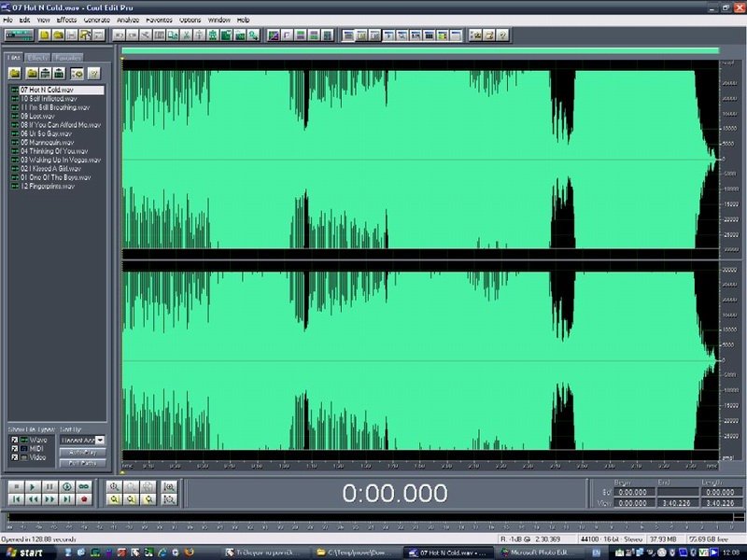
Task: Click the Full Paths button
Action: tap(82, 462)
